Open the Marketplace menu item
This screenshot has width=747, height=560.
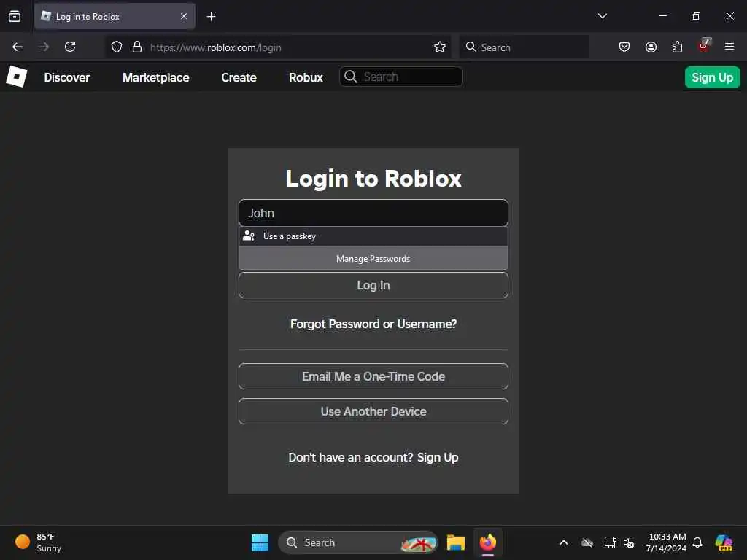pos(156,77)
